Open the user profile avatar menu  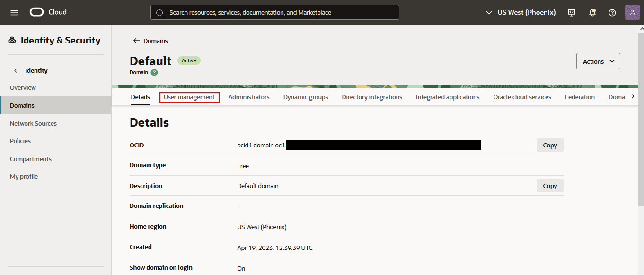click(632, 12)
